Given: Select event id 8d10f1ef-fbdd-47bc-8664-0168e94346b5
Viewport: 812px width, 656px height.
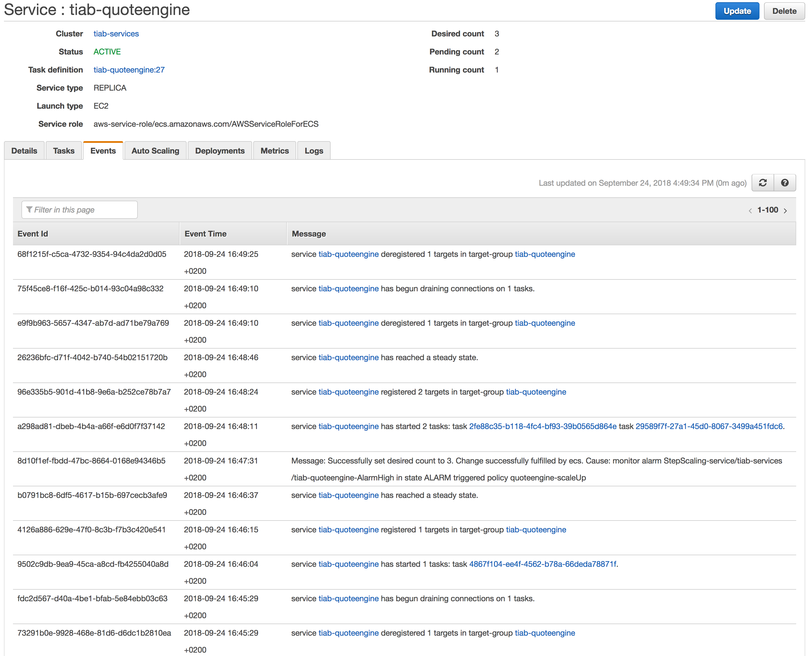Looking at the screenshot, I should coord(91,461).
